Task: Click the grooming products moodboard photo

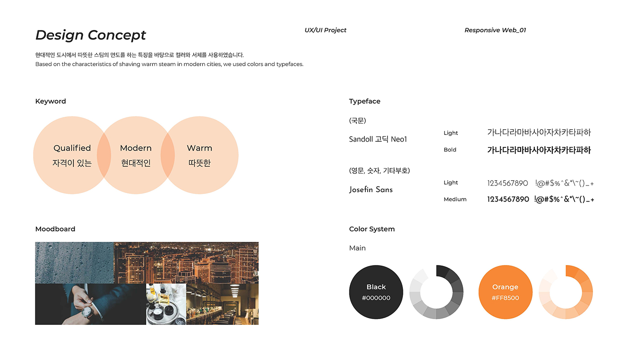Action: (x=165, y=304)
